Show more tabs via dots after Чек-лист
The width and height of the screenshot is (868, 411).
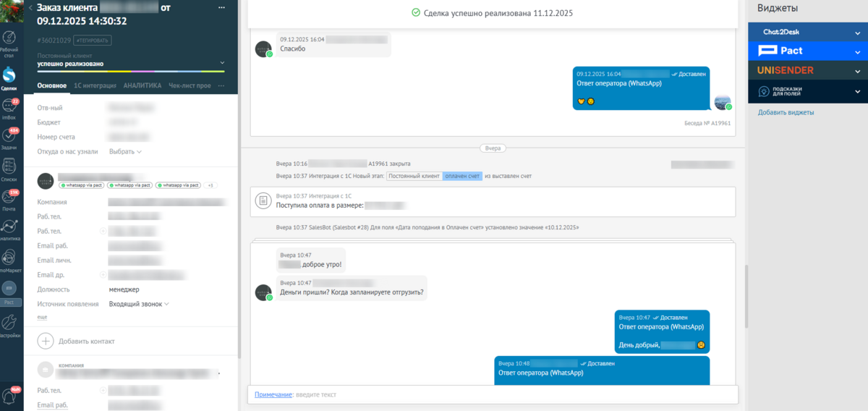pyautogui.click(x=221, y=85)
